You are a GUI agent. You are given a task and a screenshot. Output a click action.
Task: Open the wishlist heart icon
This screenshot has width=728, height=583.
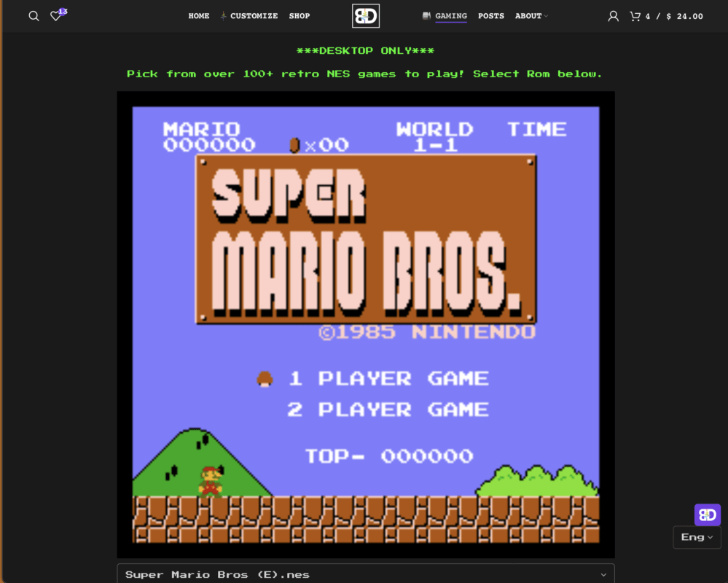pyautogui.click(x=55, y=16)
